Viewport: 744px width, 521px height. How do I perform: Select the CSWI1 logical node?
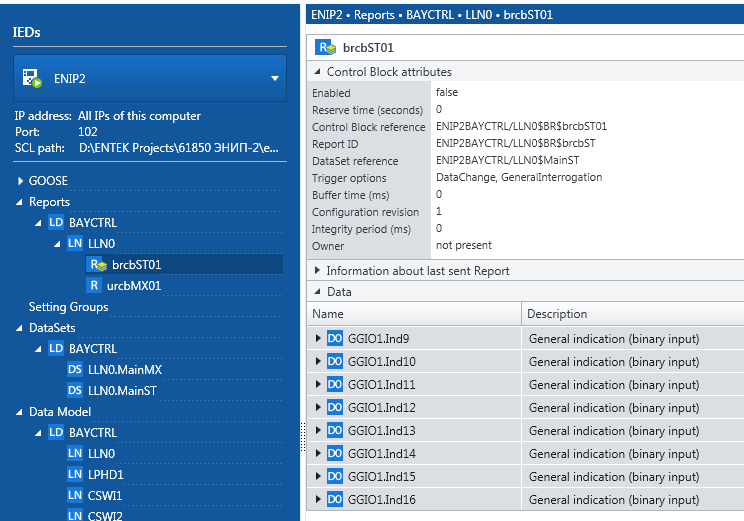pyautogui.click(x=105, y=496)
